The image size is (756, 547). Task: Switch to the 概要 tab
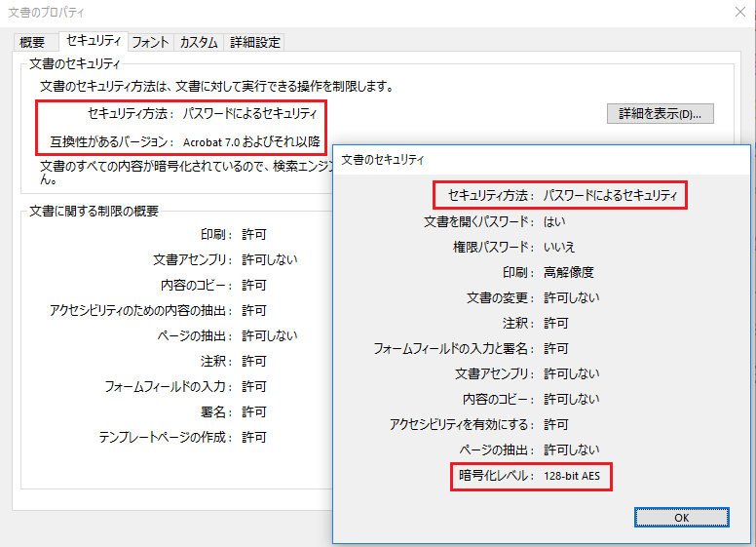click(x=32, y=43)
